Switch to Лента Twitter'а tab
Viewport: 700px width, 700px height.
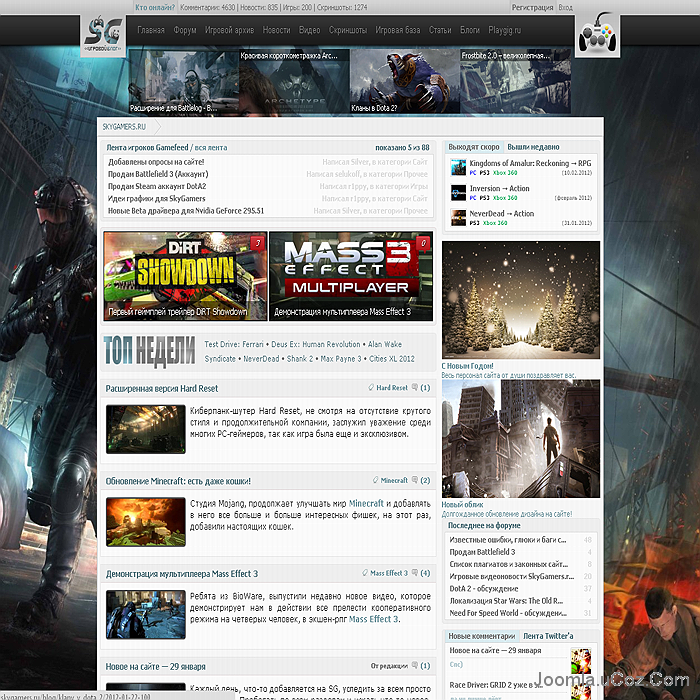click(x=548, y=636)
